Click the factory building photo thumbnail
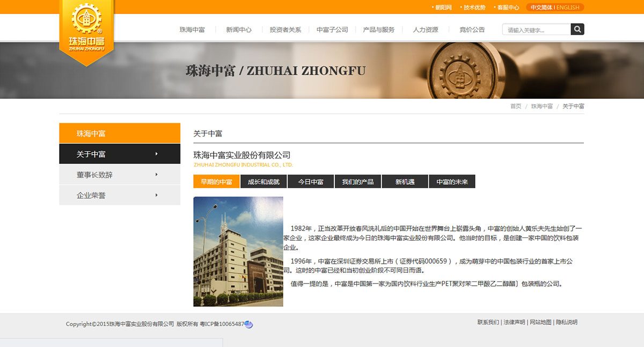Screen dimensions: 644x347 238,251
